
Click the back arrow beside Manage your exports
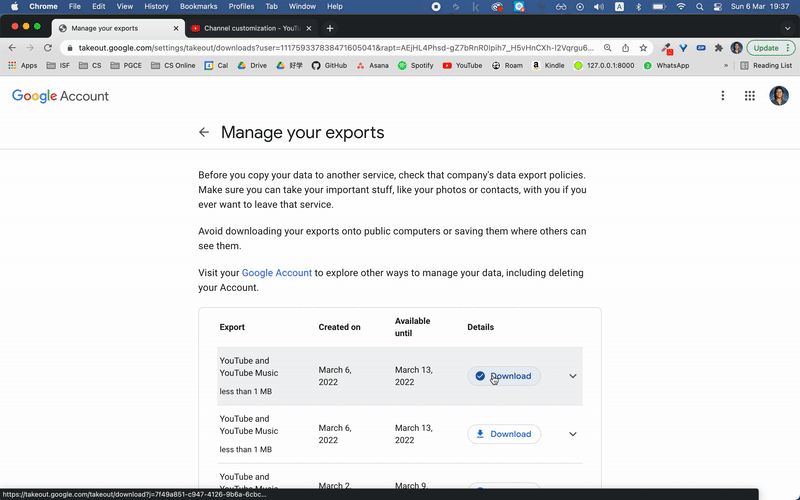pyautogui.click(x=204, y=132)
